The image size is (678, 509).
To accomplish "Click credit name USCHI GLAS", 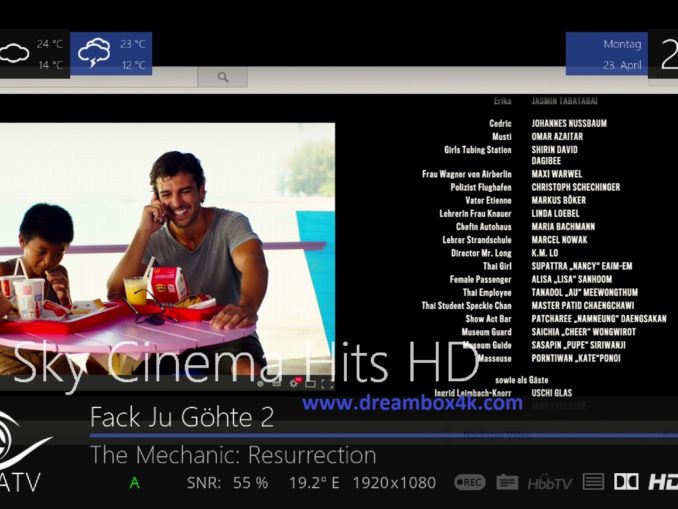I will coord(552,393).
